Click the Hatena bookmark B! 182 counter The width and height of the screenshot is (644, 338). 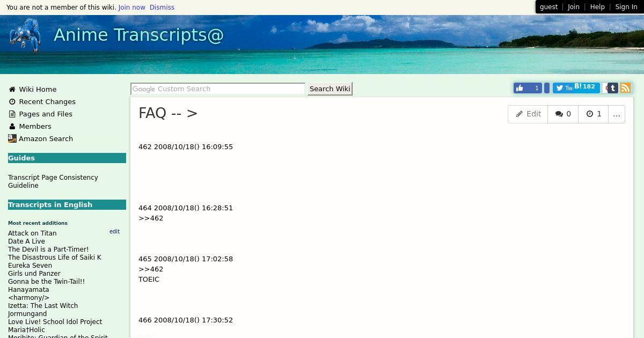(x=586, y=87)
